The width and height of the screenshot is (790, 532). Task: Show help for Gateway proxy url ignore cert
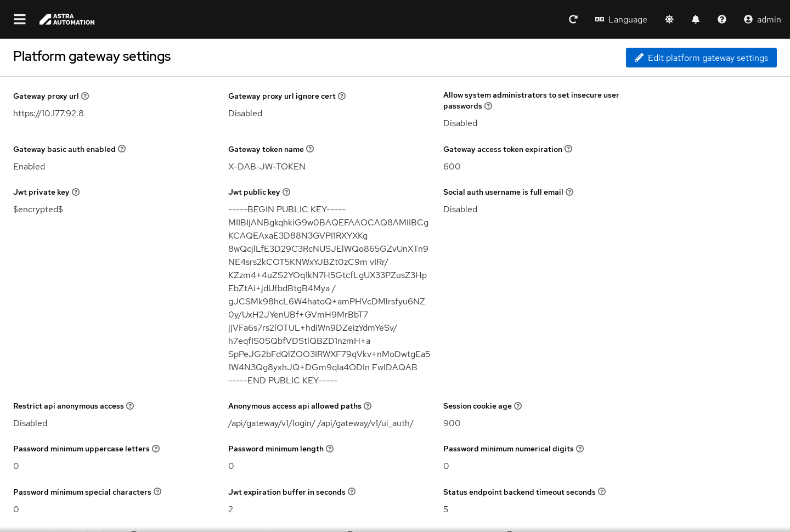(x=342, y=96)
